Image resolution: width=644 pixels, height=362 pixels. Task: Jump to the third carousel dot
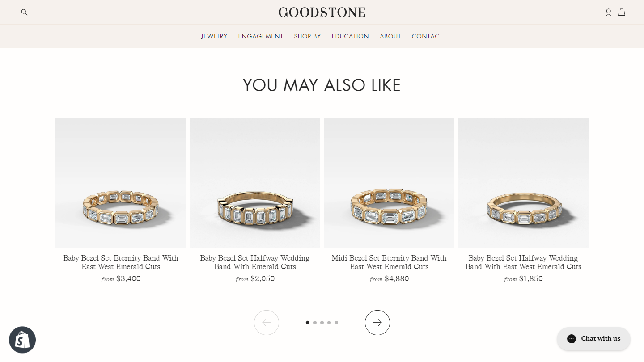322,323
